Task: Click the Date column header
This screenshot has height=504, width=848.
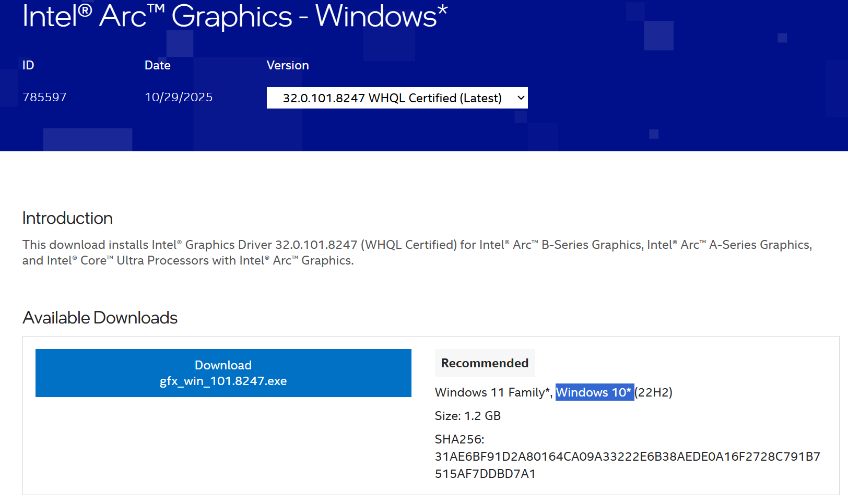Action: (157, 65)
